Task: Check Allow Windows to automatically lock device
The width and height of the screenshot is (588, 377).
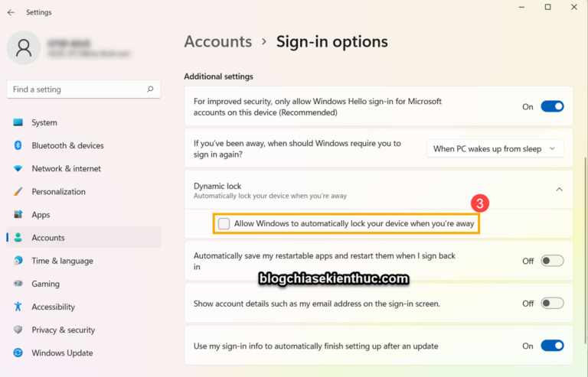Action: (x=224, y=223)
